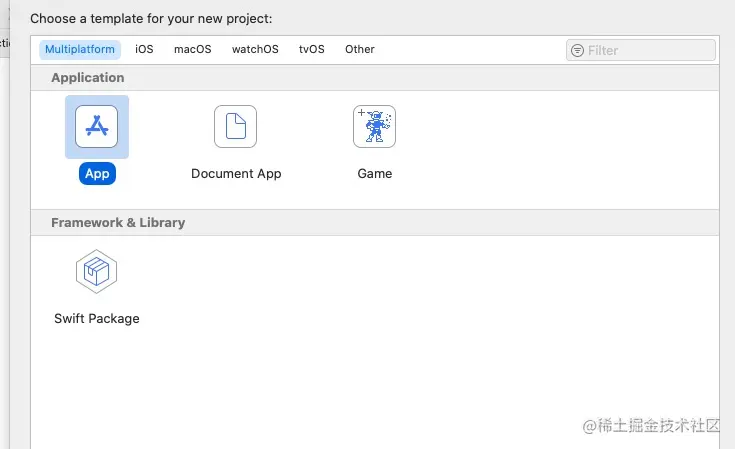Image resolution: width=735 pixels, height=449 pixels.
Task: Click the highlighted App label
Action: (97, 173)
